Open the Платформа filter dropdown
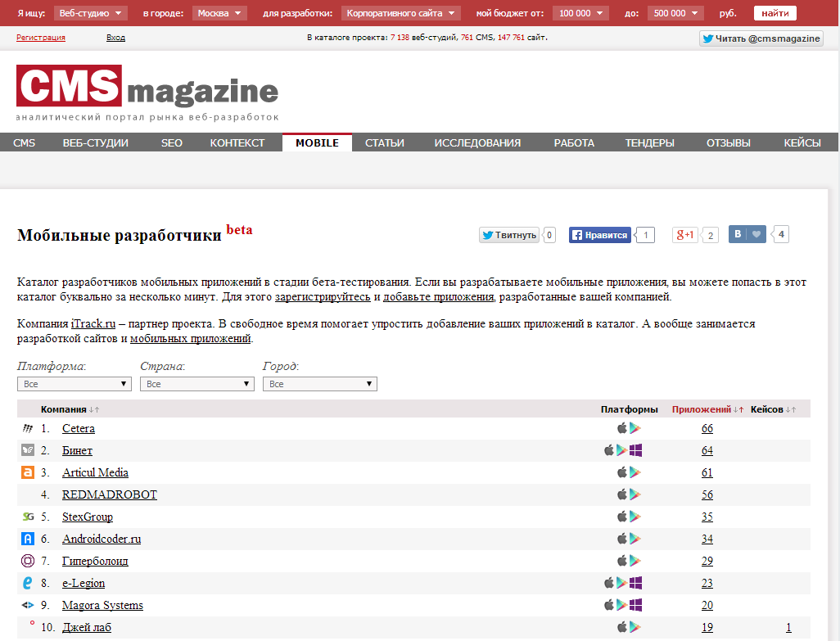 pyautogui.click(x=75, y=384)
